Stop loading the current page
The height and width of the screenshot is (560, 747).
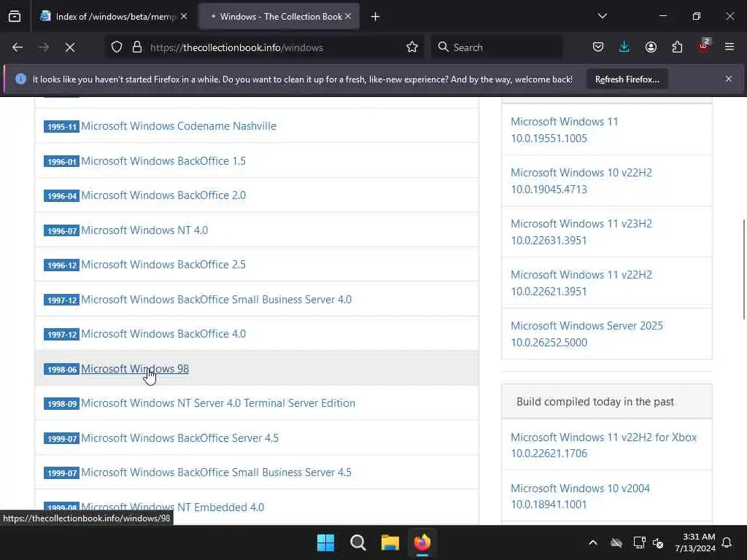(70, 47)
